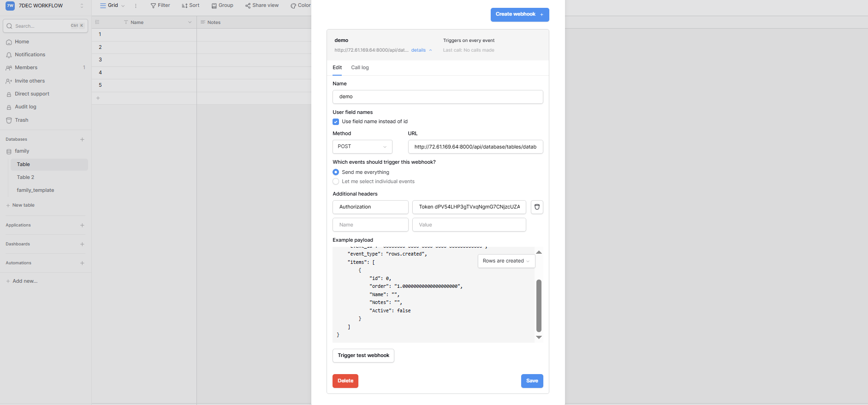Image resolution: width=868 pixels, height=405 pixels.
Task: Open the 7DEC WORKFLOW workspace switcher
Action: [x=45, y=6]
